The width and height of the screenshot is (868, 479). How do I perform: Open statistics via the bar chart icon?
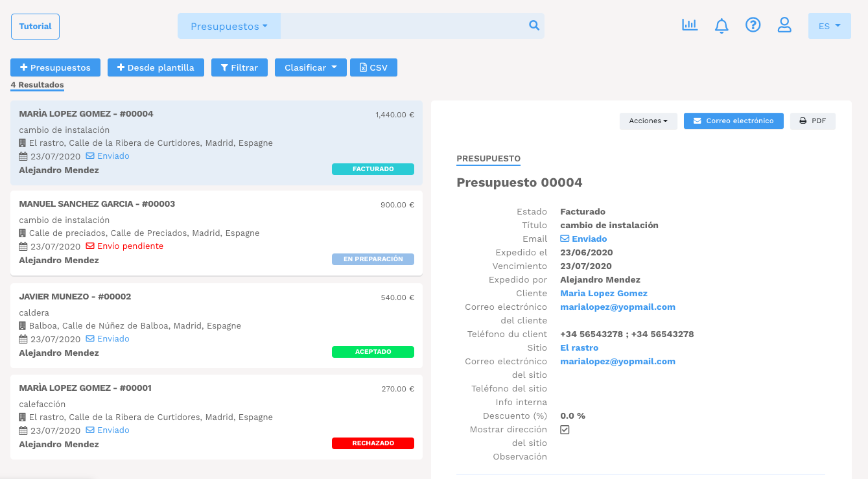point(689,25)
